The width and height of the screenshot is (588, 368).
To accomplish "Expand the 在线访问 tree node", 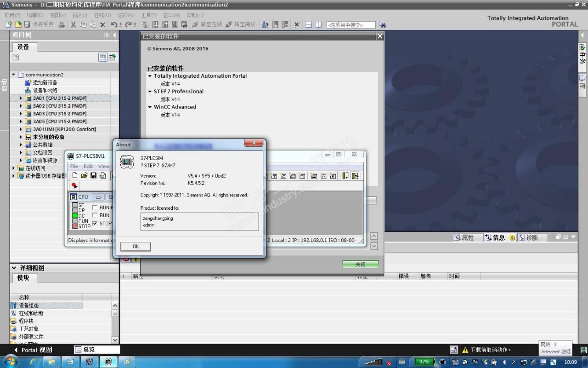I will click(x=14, y=168).
